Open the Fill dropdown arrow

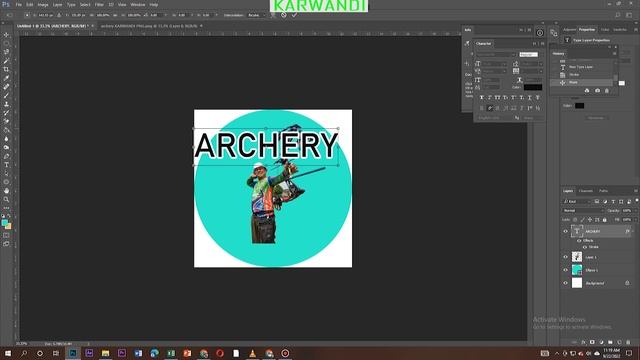coord(635,220)
